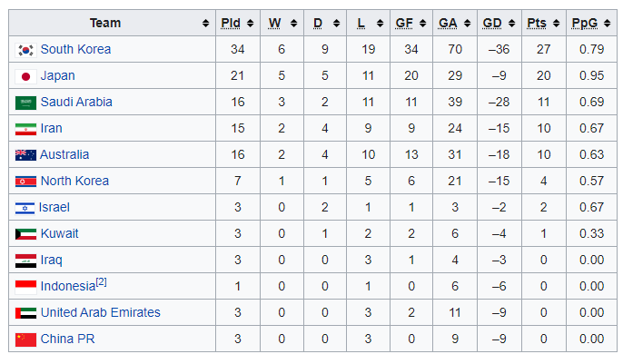Click the Israel flag icon

[25, 208]
